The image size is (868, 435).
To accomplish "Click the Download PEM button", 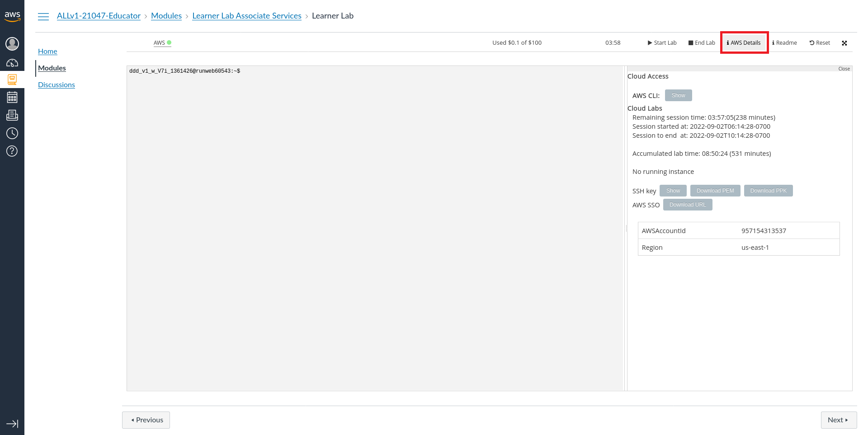I will [x=715, y=191].
